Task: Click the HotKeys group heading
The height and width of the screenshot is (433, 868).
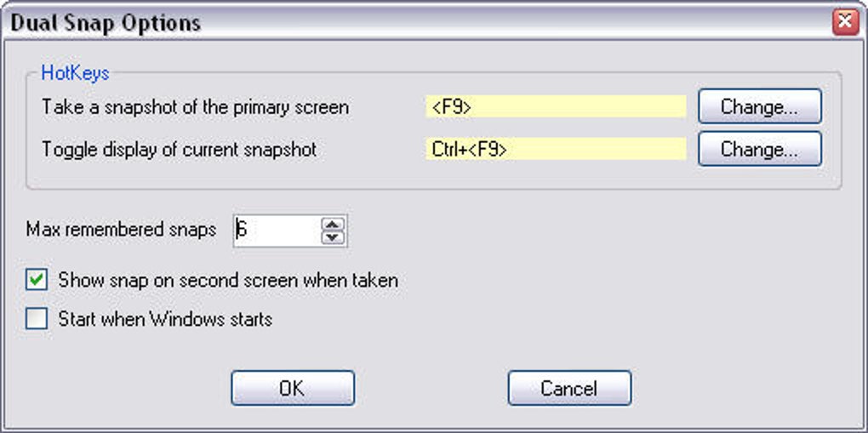Action: 75,73
